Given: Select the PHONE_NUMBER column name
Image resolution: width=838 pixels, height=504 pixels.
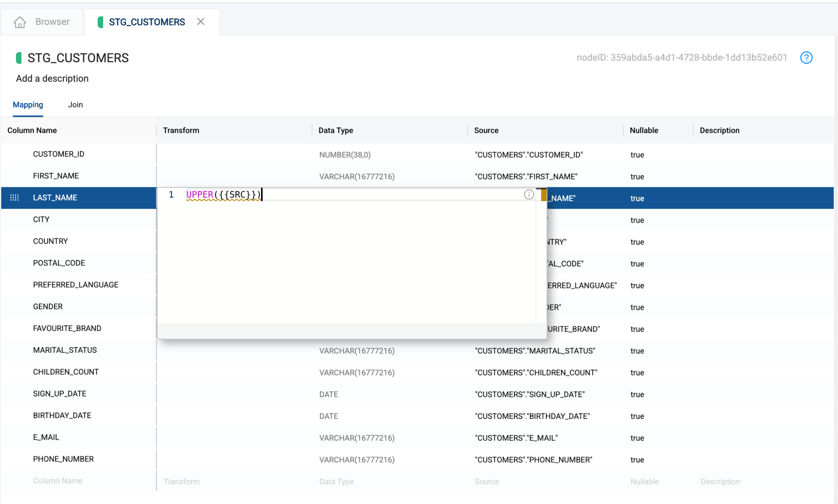Looking at the screenshot, I should pyautogui.click(x=63, y=459).
